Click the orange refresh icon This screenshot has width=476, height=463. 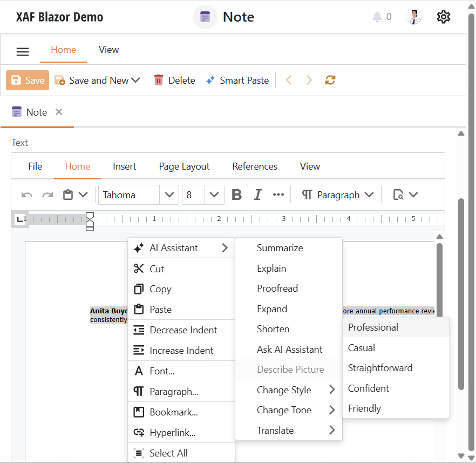[330, 80]
